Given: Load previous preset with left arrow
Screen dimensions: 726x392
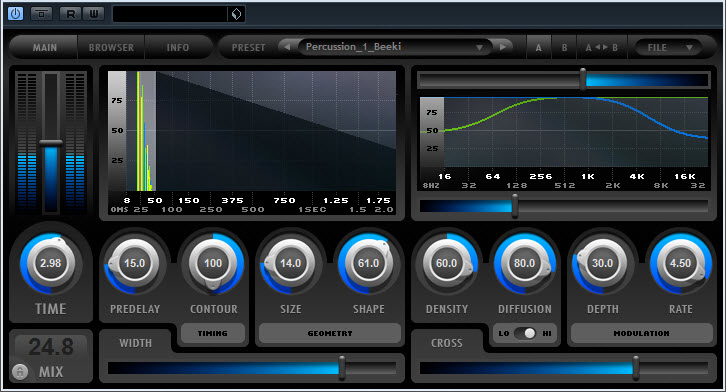Looking at the screenshot, I should 287,47.
